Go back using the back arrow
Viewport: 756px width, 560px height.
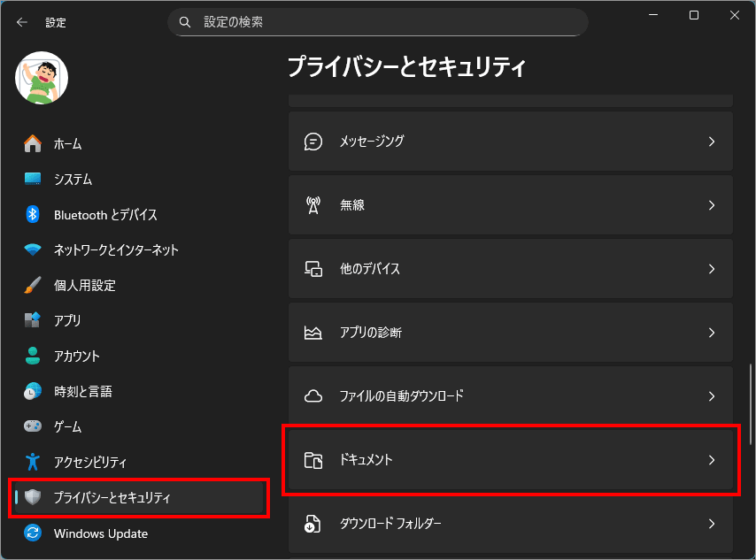(x=21, y=22)
